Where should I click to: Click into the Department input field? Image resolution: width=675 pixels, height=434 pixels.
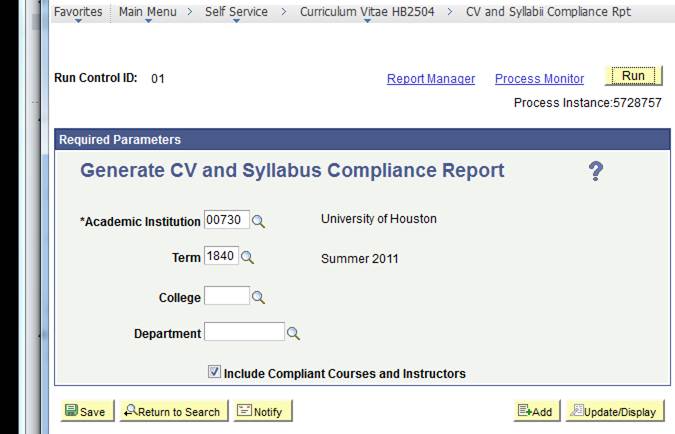(x=244, y=332)
